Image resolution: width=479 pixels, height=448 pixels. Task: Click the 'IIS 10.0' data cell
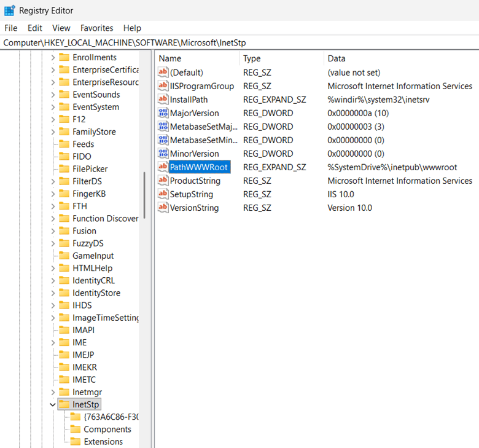(x=341, y=194)
